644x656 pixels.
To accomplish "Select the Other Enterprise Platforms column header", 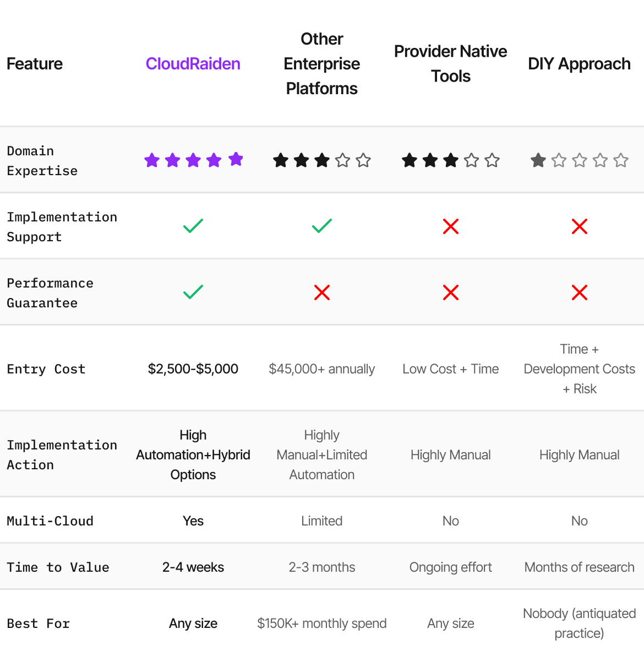I will [x=322, y=64].
